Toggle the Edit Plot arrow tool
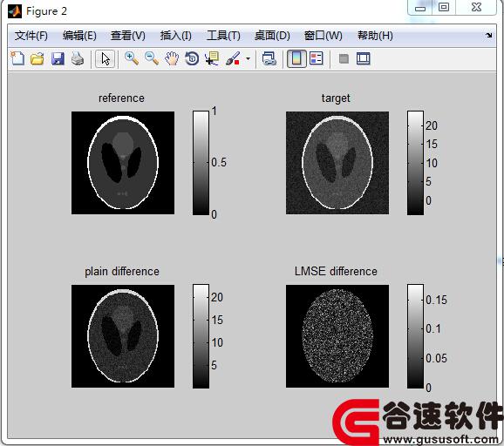Viewport: 504px width, 446px height. [x=106, y=59]
